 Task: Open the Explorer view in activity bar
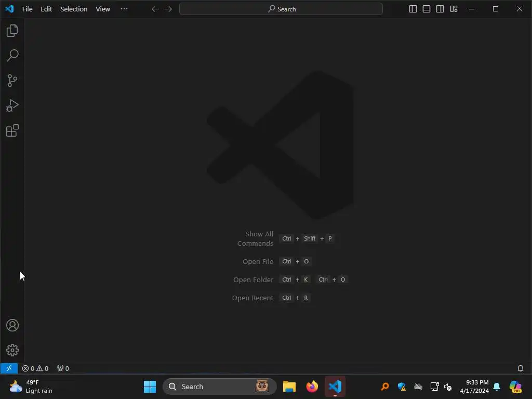point(12,31)
